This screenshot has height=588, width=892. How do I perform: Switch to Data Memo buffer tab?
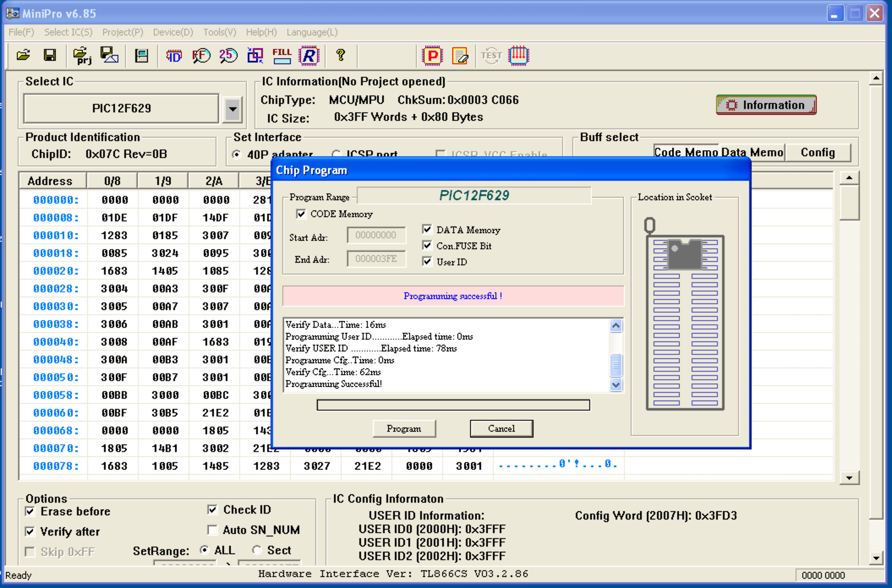click(752, 152)
